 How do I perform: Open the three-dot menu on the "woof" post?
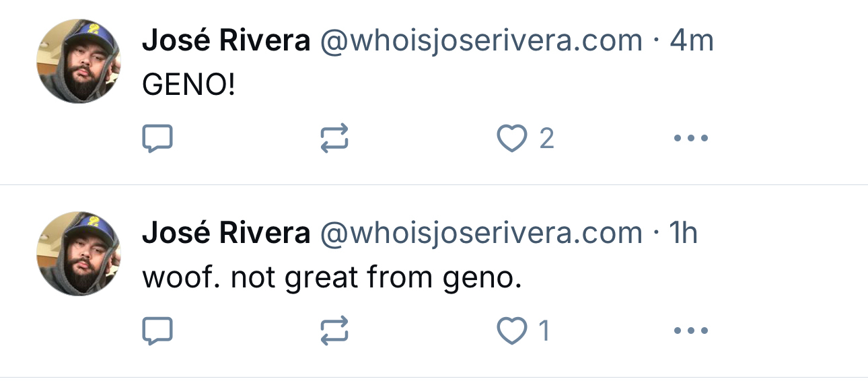690,331
